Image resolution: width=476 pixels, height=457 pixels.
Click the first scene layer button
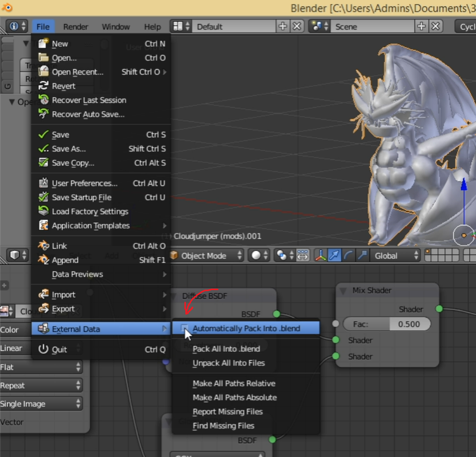pyautogui.click(x=428, y=252)
